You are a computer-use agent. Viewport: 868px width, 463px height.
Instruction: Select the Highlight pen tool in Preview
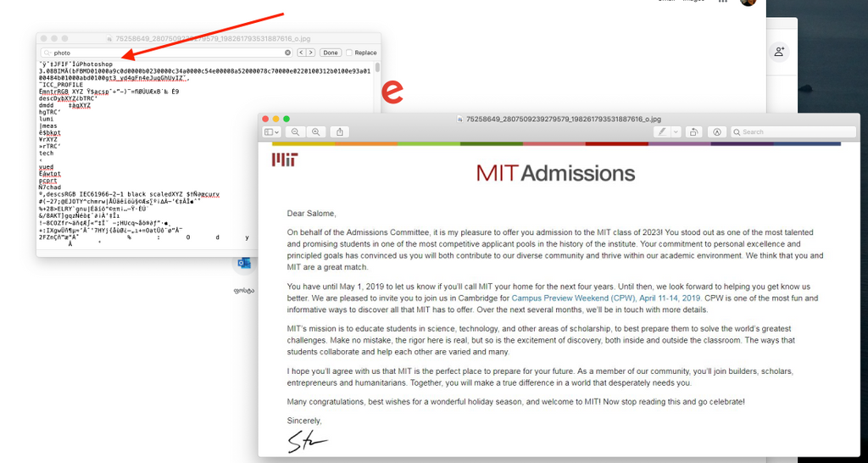pos(662,131)
